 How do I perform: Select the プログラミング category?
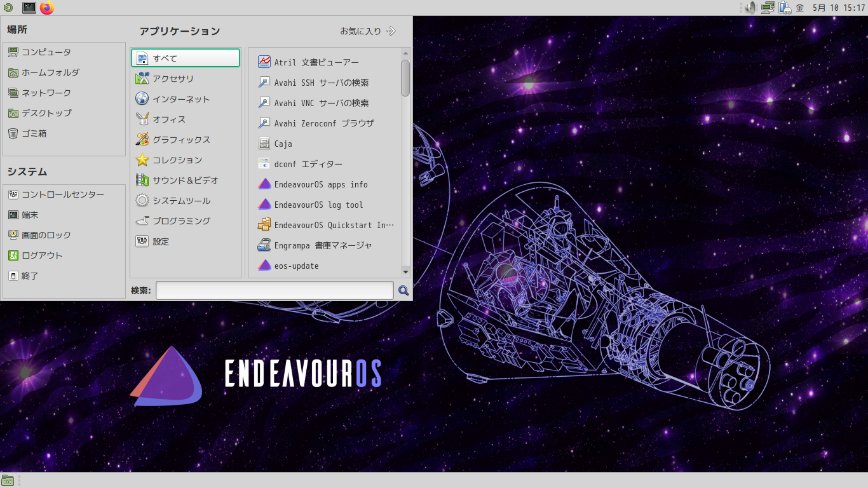(x=186, y=221)
